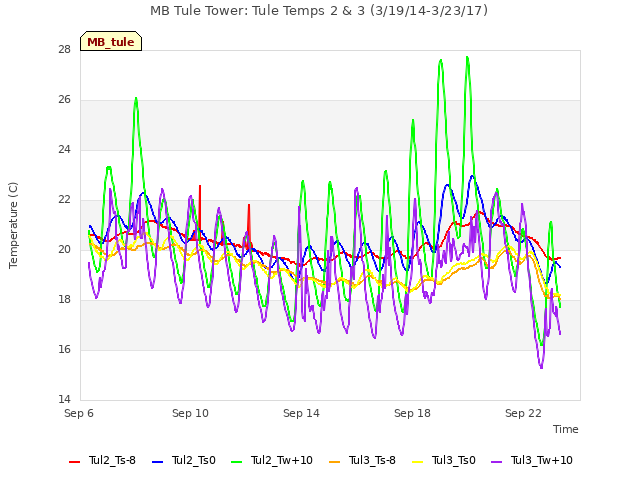This screenshot has height=480, width=640.
Task: Hide the Tul3_Ts0 series via legend
Action: pyautogui.click(x=444, y=460)
